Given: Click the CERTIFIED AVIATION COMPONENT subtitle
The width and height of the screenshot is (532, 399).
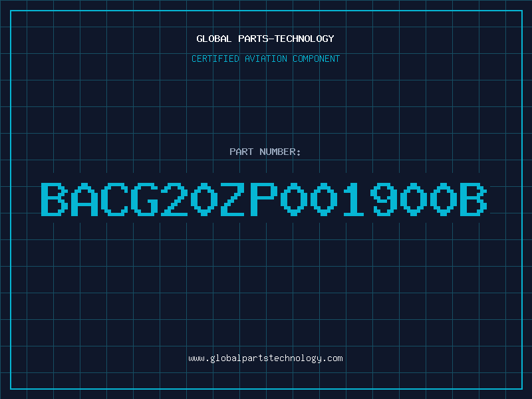Looking at the screenshot, I should pyautogui.click(x=265, y=59).
